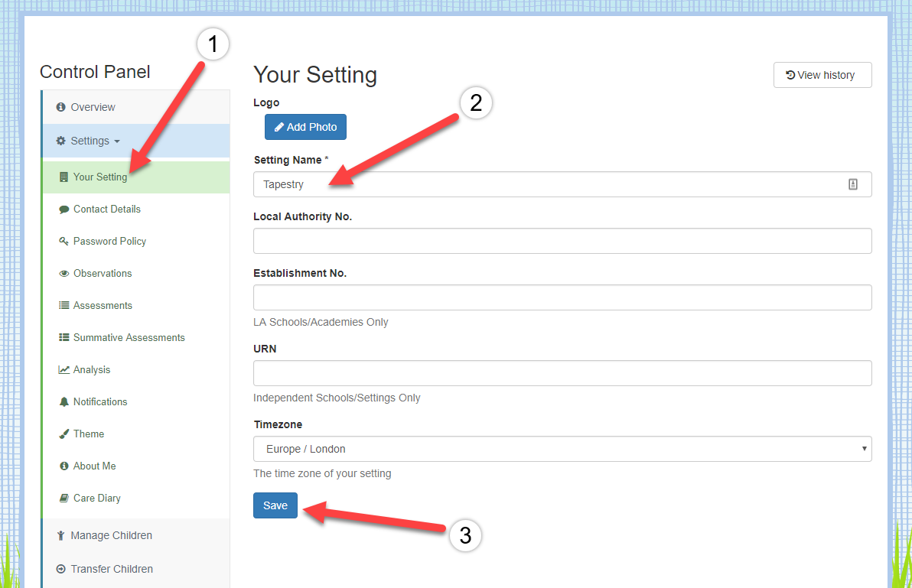Click the Care Diary book icon
This screenshot has height=588, width=912.
click(x=64, y=498)
